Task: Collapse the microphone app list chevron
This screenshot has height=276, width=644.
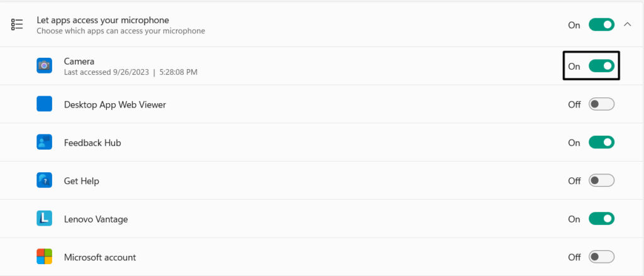Action: tap(627, 25)
